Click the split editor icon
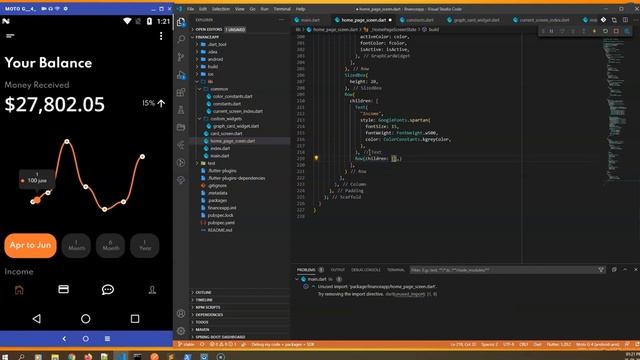The image size is (640, 360). click(x=625, y=20)
